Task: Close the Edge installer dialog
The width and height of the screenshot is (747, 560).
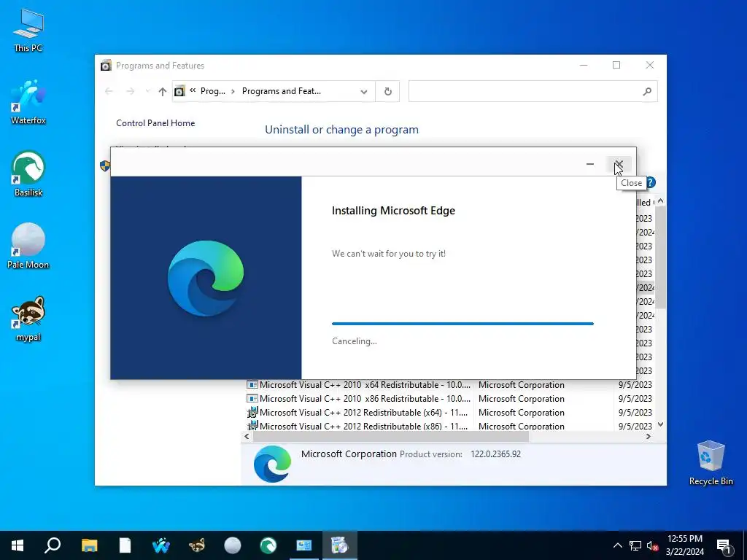Action: pyautogui.click(x=619, y=164)
